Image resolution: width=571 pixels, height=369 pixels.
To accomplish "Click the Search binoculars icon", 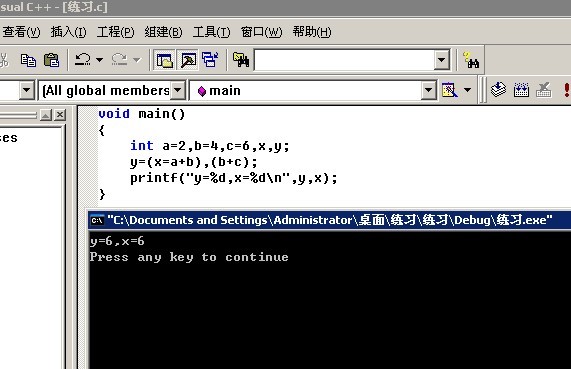I will 470,60.
